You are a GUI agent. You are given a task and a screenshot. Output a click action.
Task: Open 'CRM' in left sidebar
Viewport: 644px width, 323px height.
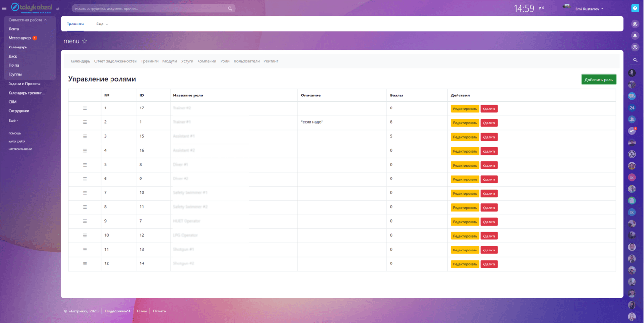(x=12, y=102)
